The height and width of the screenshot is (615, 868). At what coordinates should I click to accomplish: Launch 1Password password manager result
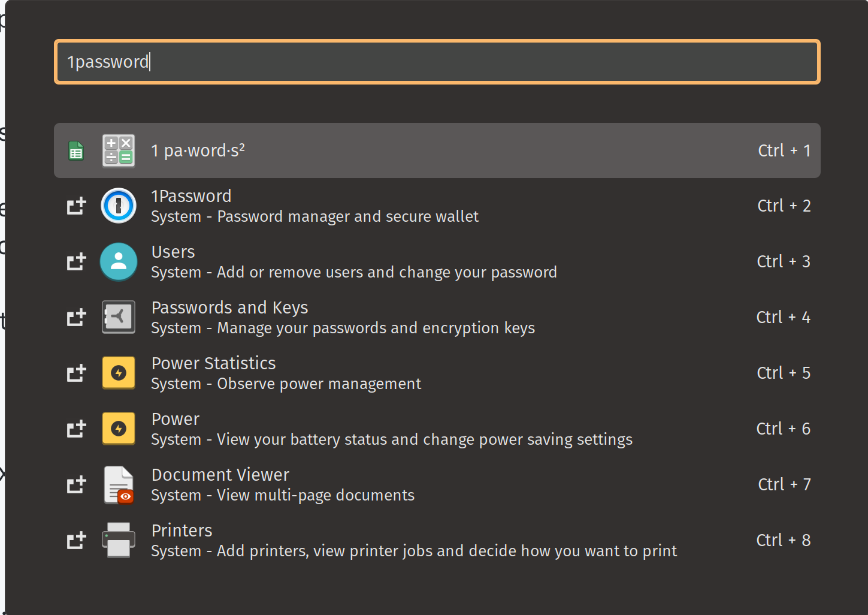tap(437, 206)
